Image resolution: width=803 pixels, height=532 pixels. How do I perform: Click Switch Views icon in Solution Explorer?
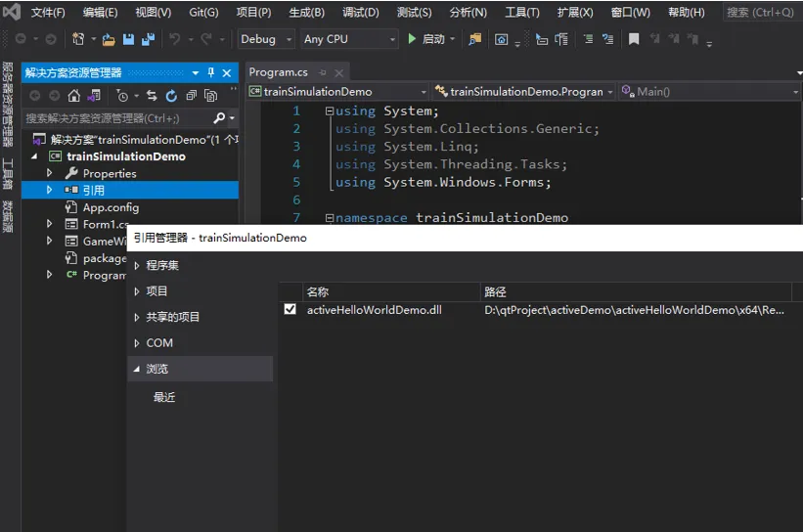click(x=94, y=95)
